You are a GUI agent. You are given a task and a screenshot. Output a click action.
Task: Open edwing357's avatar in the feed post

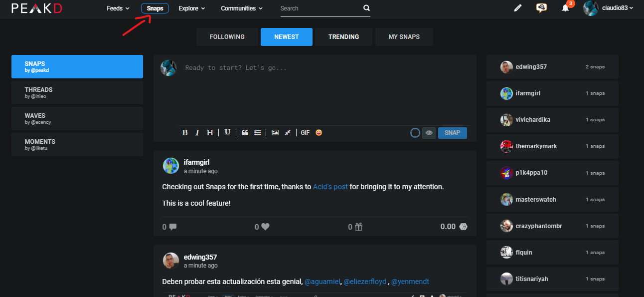click(x=171, y=261)
